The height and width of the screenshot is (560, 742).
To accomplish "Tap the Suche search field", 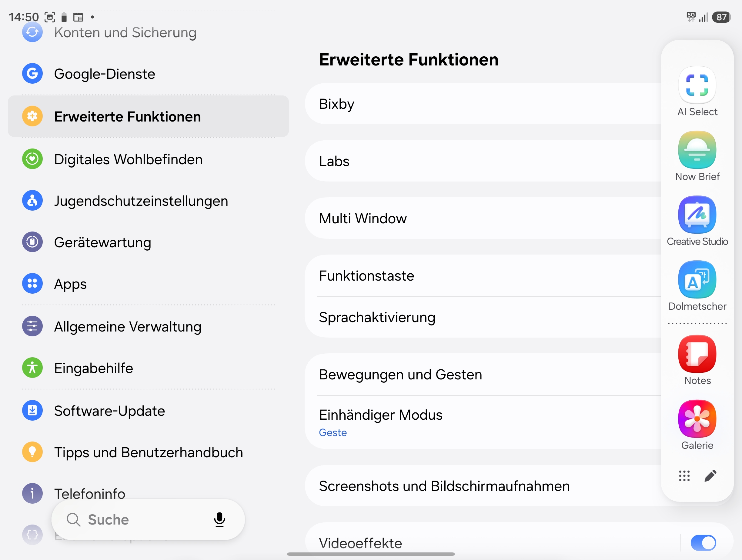I will click(x=148, y=520).
